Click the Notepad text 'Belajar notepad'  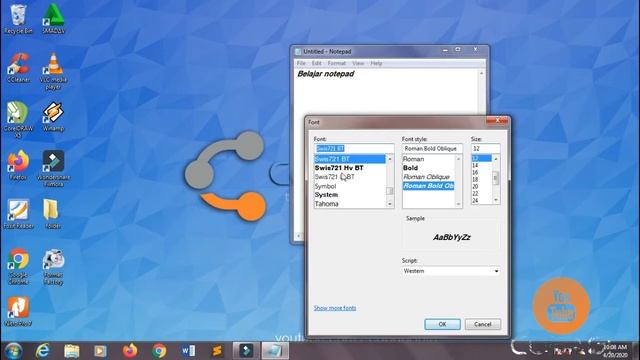(x=326, y=74)
